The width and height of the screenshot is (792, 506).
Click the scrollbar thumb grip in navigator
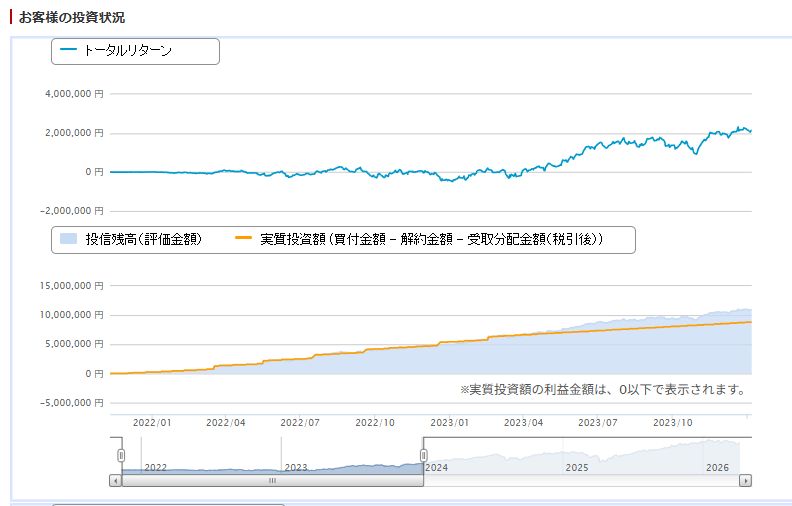[x=271, y=480]
